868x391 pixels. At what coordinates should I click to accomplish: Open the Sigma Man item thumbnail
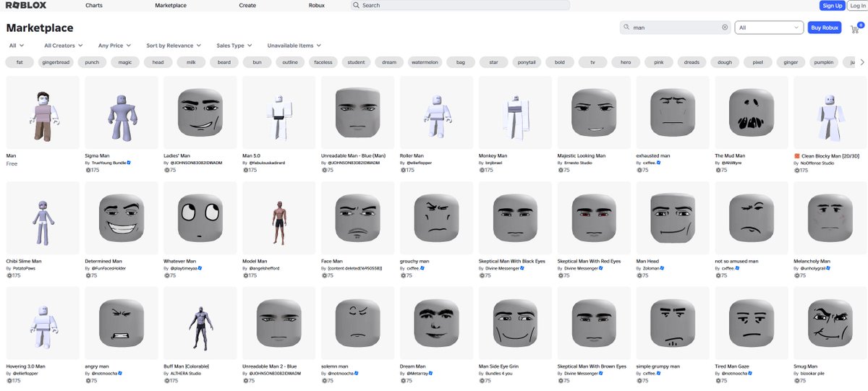[122, 113]
